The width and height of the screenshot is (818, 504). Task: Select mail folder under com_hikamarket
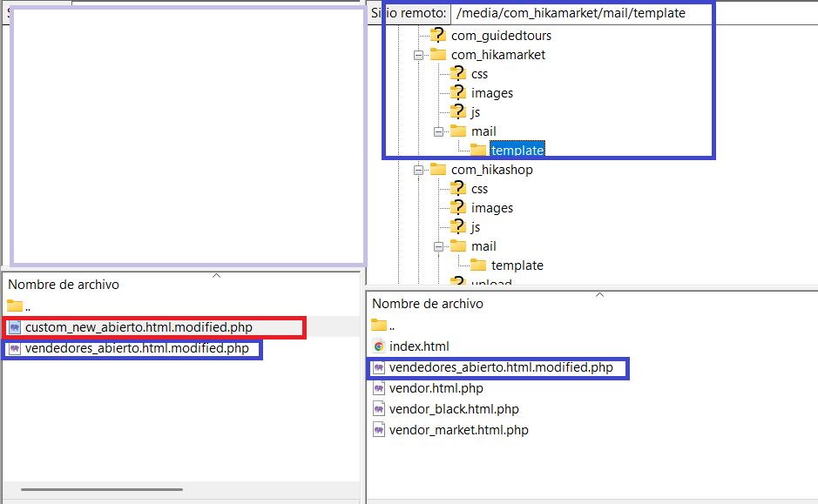coord(483,131)
